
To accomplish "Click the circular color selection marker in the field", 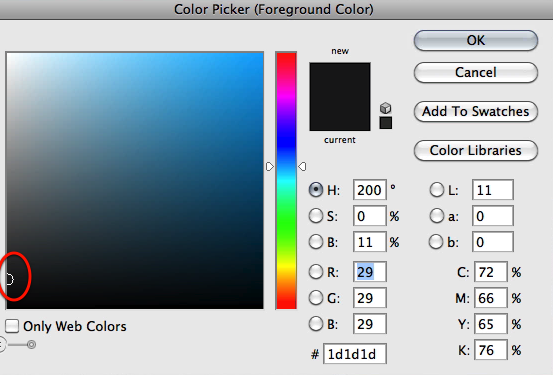I will click(9, 279).
